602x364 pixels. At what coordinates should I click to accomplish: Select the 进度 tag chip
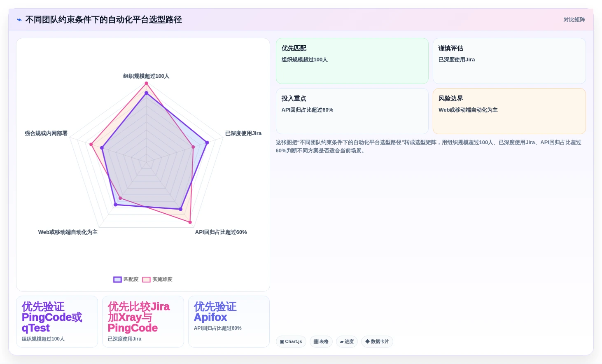coord(347,342)
